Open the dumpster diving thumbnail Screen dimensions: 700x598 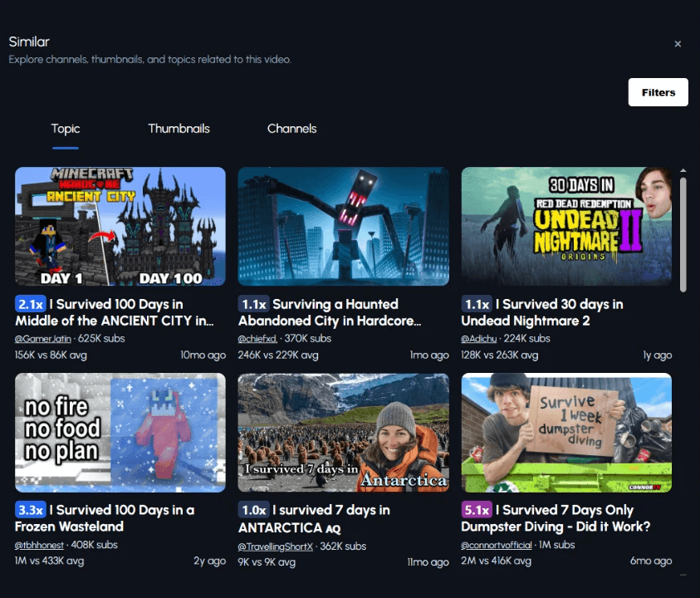566,433
